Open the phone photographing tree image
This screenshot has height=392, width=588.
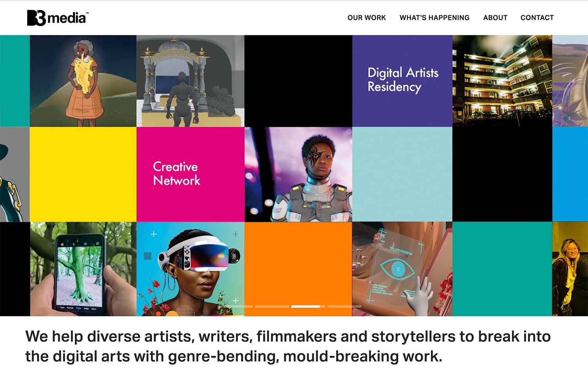click(x=83, y=269)
